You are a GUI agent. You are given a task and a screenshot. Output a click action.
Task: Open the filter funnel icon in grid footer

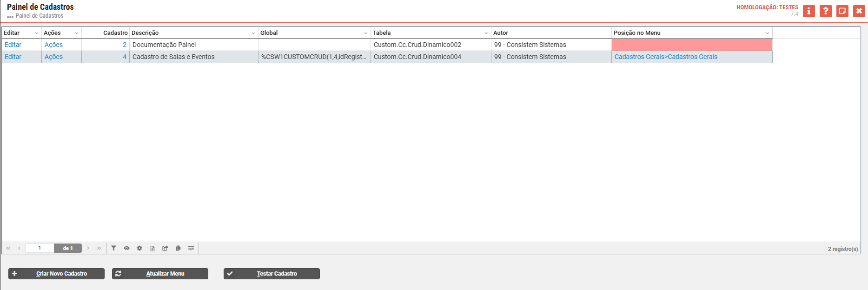click(113, 248)
